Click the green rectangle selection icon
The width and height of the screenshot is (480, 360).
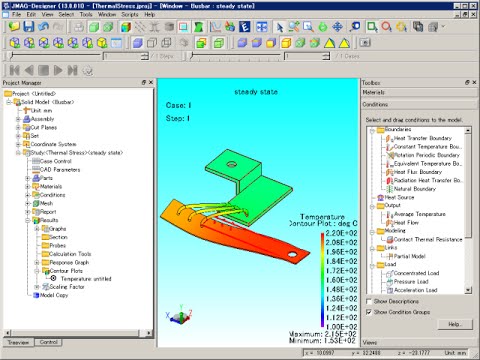[372, 27]
